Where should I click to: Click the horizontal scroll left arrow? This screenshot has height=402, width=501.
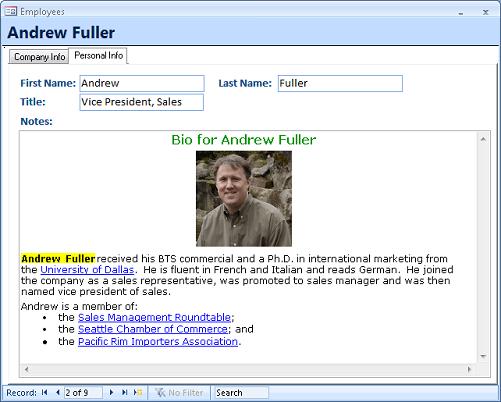(x=27, y=369)
